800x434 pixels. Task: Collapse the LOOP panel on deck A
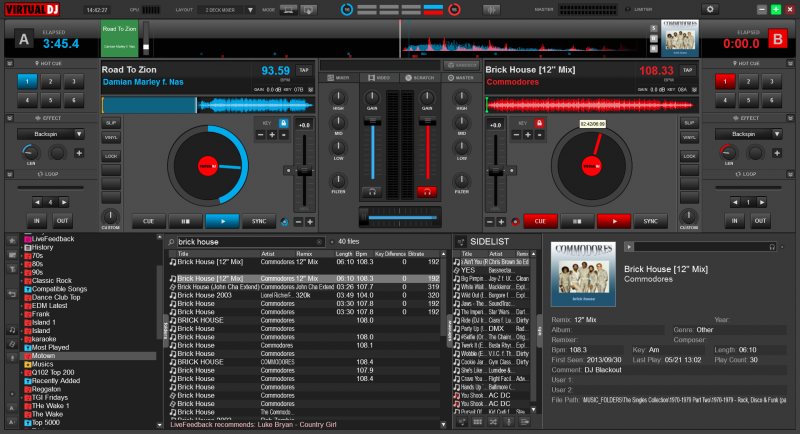tap(10, 174)
